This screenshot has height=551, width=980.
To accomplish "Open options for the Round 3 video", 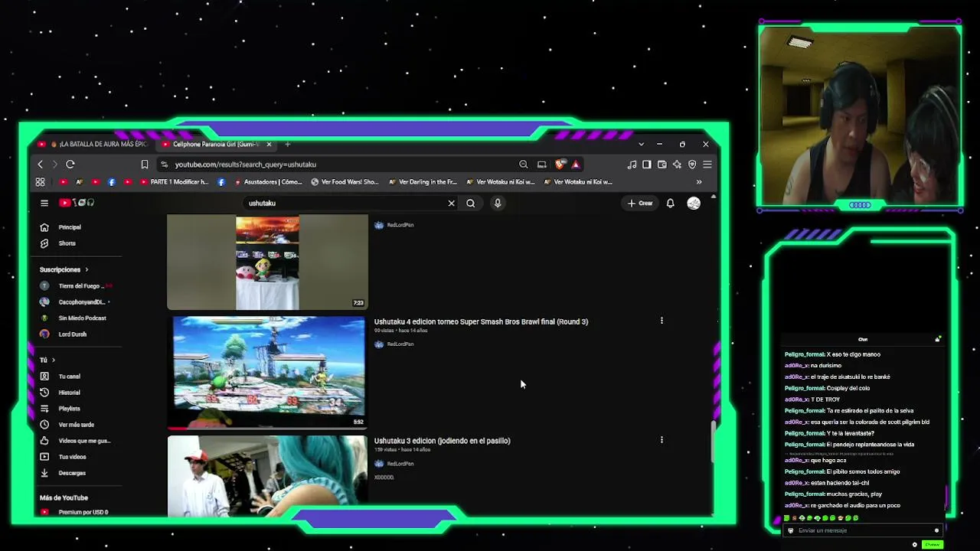I will pos(661,321).
